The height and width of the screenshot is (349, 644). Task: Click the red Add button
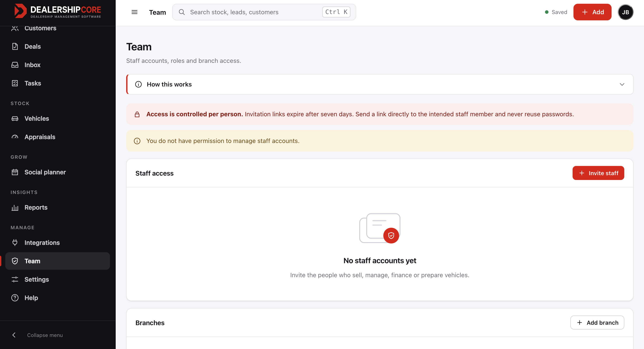[x=592, y=12]
